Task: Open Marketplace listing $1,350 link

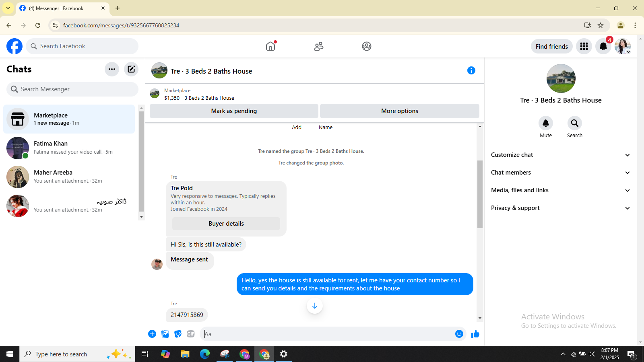Action: click(x=199, y=98)
